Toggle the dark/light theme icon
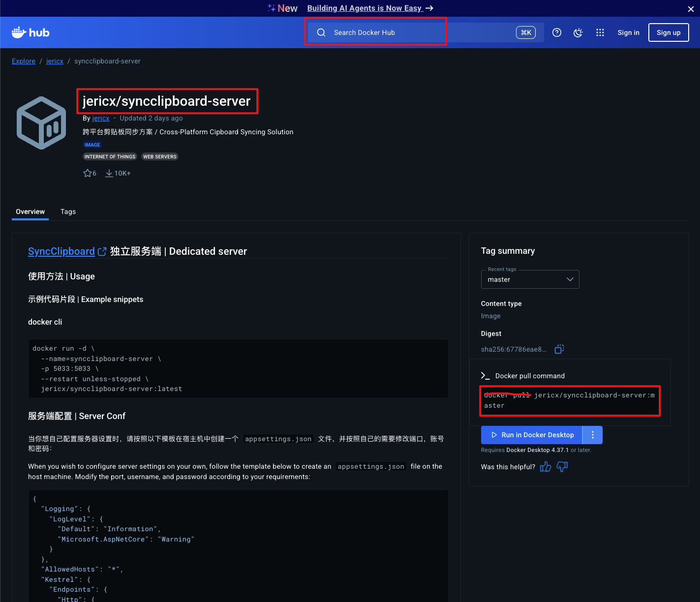The height and width of the screenshot is (602, 700). pos(578,32)
